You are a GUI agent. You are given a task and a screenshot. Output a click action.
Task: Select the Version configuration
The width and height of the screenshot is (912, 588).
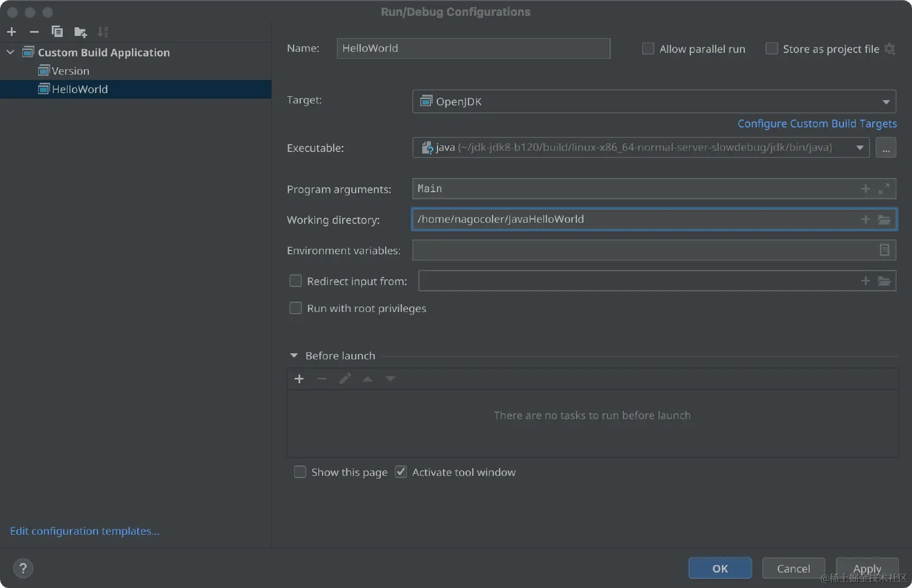(70, 71)
